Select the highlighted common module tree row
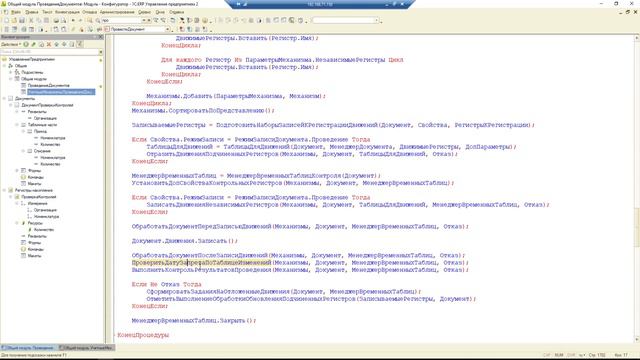The image size is (640, 360). click(x=61, y=92)
